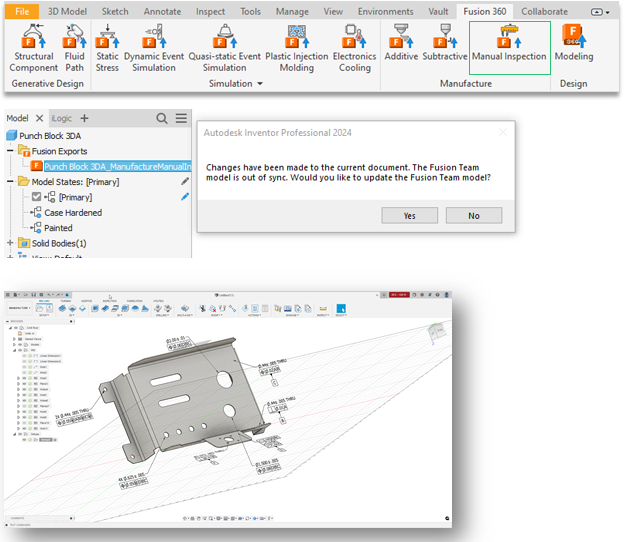This screenshot has height=542, width=624.
Task: Toggle the [Primary] model state checkbox
Action: pyautogui.click(x=36, y=197)
